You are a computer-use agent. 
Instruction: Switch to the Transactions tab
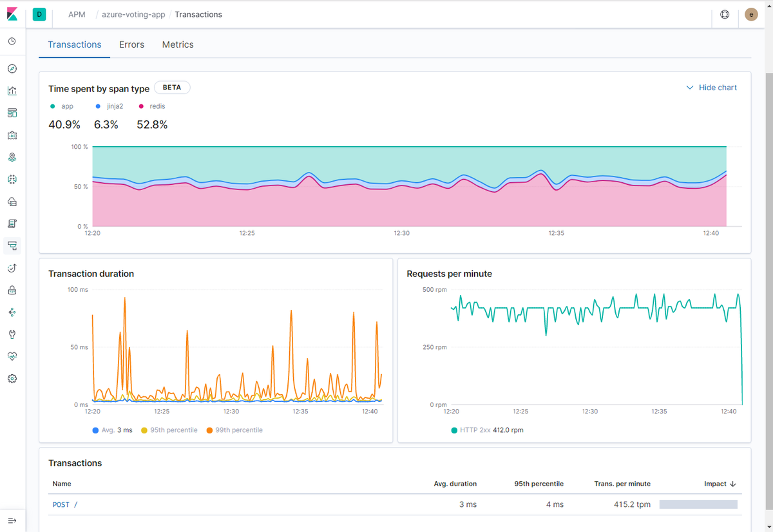pos(75,44)
